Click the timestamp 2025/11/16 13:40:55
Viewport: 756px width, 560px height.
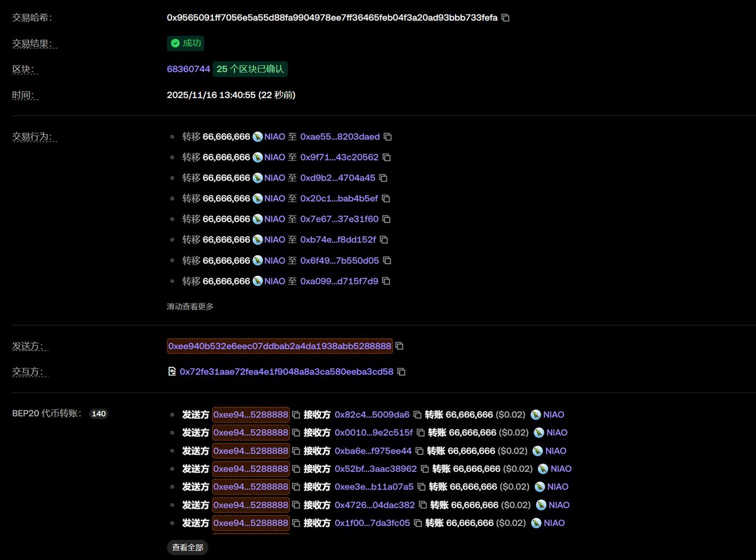231,95
